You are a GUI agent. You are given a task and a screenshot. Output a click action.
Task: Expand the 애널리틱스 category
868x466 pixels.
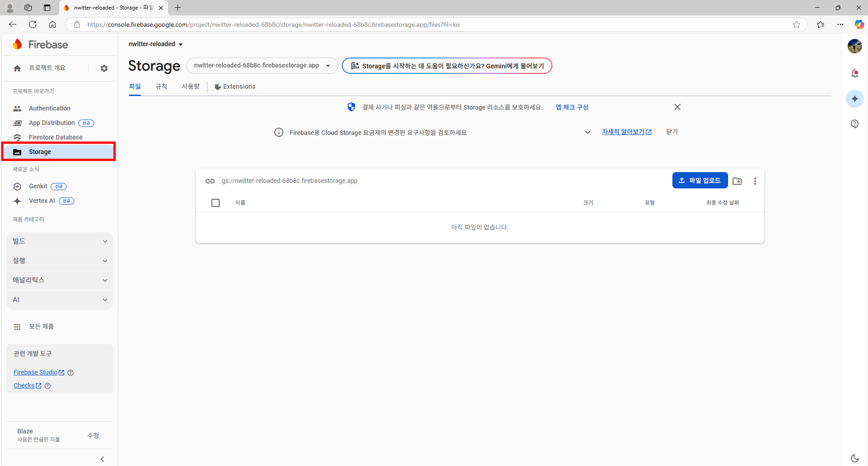(x=60, y=280)
